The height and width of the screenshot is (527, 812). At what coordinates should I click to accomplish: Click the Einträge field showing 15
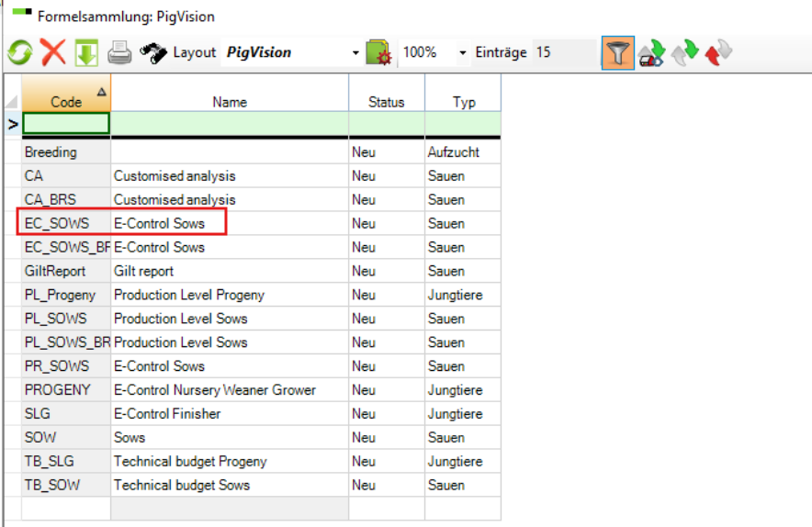coord(565,52)
